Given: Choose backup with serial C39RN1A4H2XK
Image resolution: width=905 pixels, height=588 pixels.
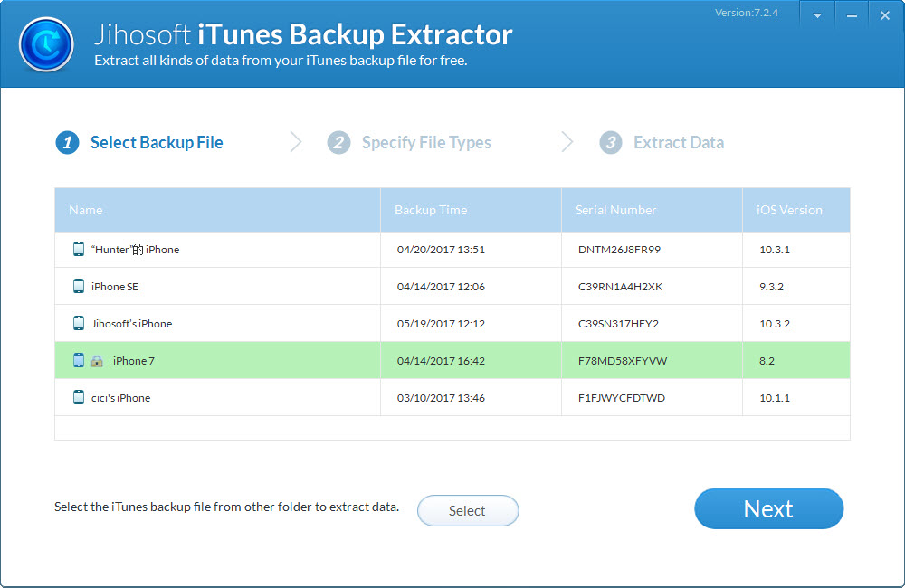Looking at the screenshot, I should pos(620,286).
